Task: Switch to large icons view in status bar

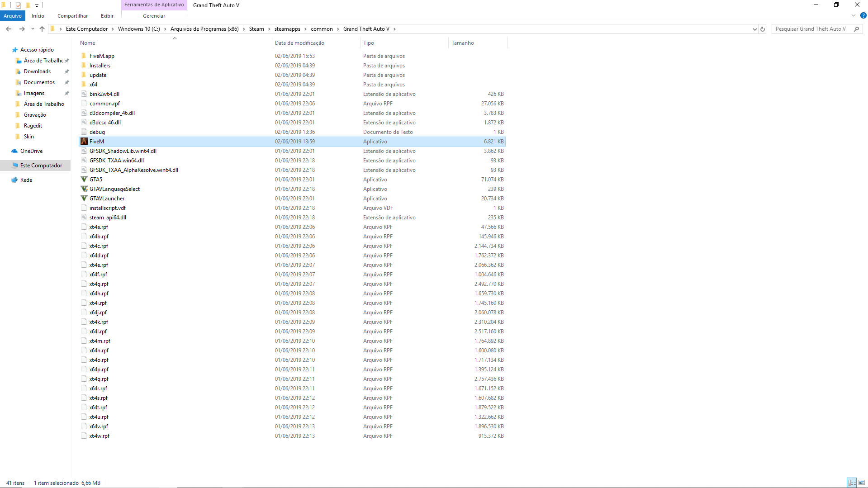Action: tap(862, 483)
